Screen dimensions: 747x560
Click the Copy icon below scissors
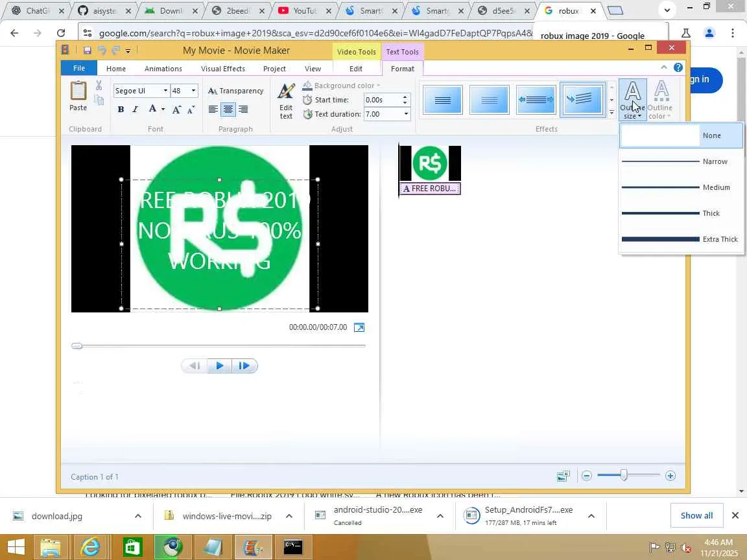coord(99,100)
